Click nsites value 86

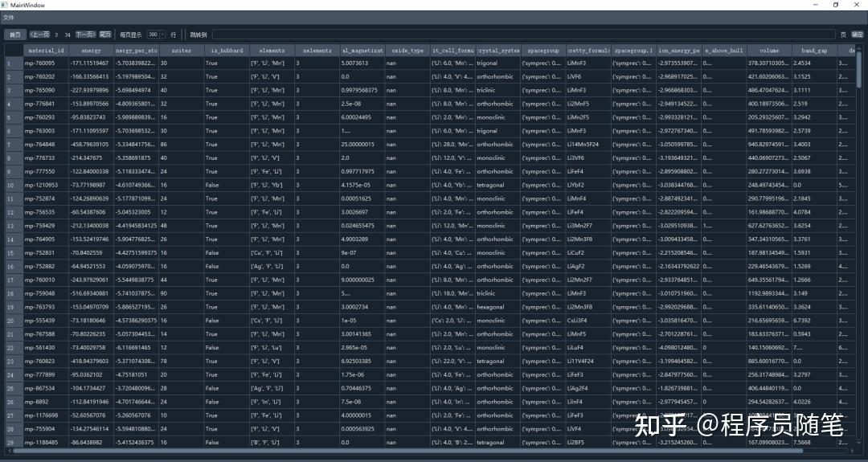(182, 145)
